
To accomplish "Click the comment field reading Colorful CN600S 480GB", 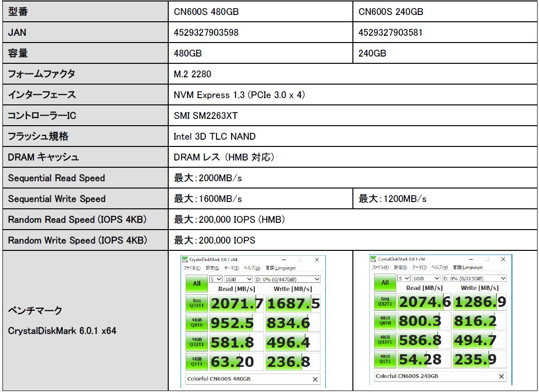I will pyautogui.click(x=247, y=379).
